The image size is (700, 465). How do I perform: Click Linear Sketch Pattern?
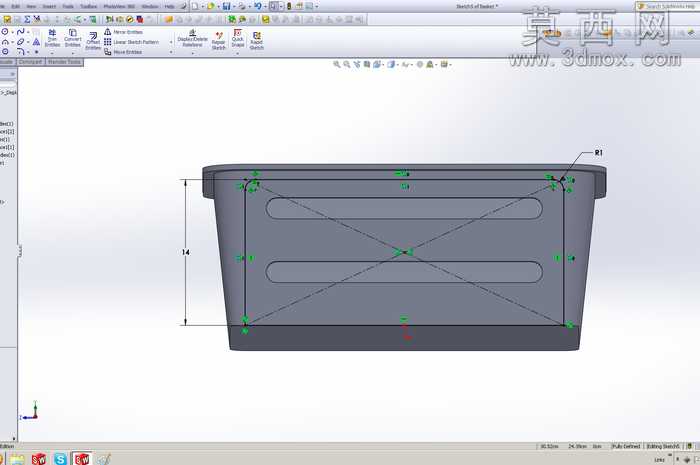click(131, 42)
